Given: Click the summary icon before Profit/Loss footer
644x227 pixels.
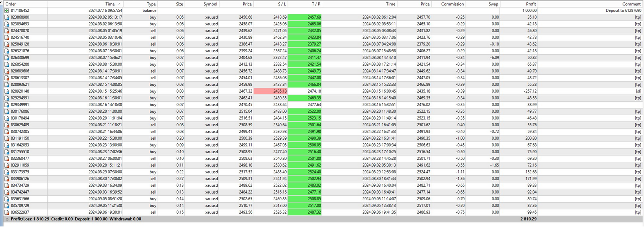Looking at the screenshot, I should coord(6,219).
